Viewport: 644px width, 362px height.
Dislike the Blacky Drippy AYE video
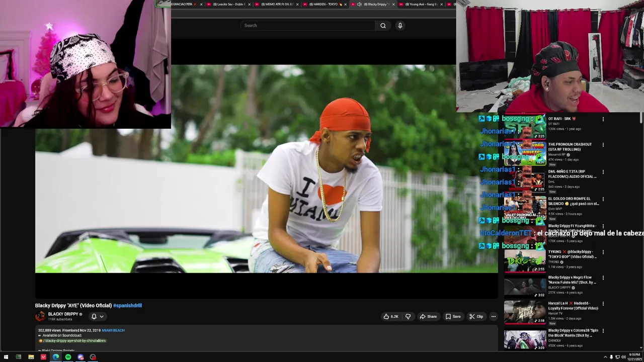[408, 316]
